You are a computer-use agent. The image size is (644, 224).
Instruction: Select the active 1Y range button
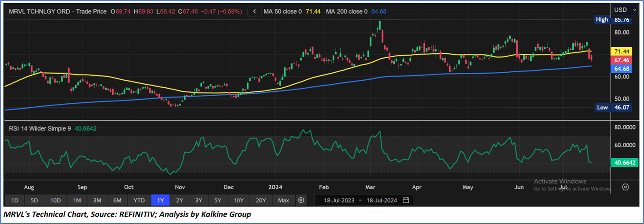click(160, 200)
